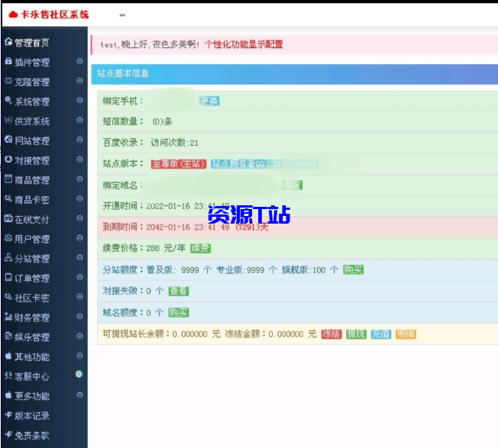Click the 版本记录 icon
Viewport: 498px width, 448px height.
point(8,414)
